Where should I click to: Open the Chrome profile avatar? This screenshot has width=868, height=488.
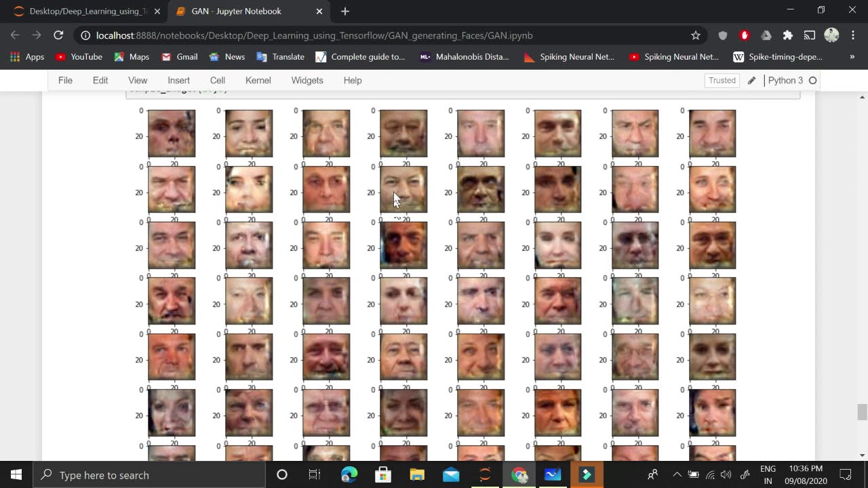click(x=831, y=35)
